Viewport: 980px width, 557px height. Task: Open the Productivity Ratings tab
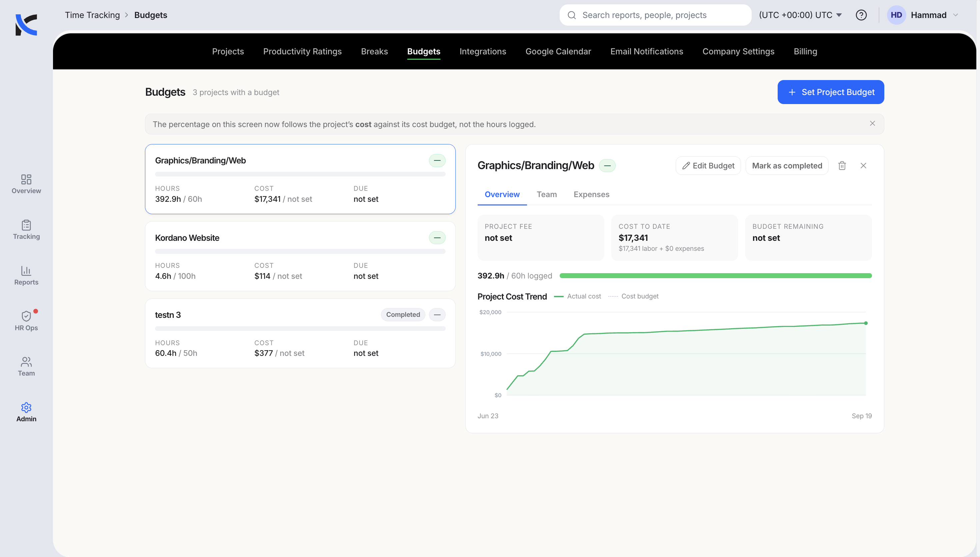pos(302,51)
